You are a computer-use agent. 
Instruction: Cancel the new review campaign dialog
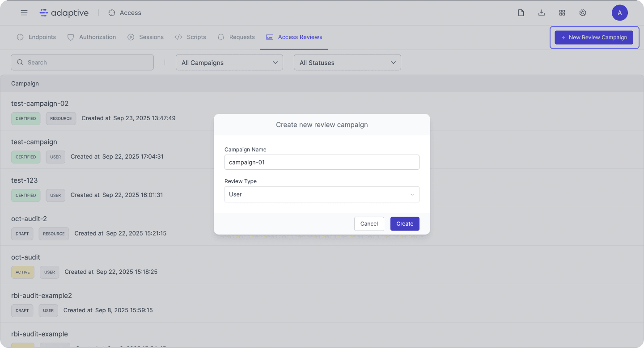click(x=369, y=224)
